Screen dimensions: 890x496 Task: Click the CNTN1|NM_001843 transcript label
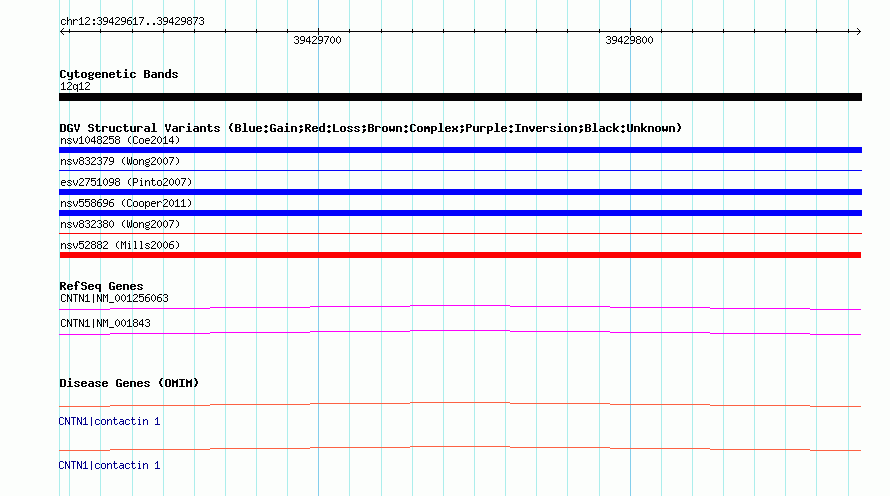pos(105,323)
